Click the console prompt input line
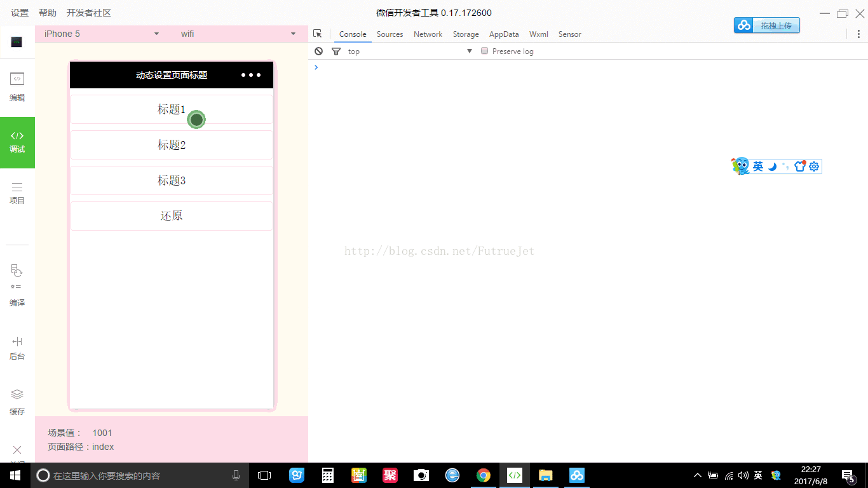The image size is (868, 488). pyautogui.click(x=588, y=67)
